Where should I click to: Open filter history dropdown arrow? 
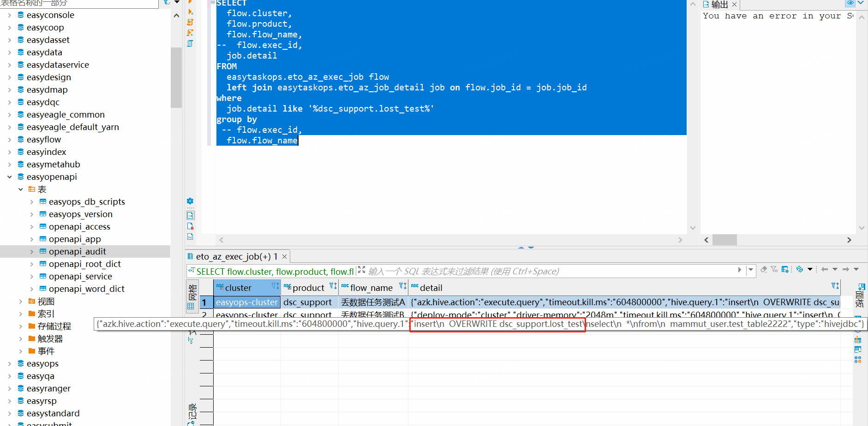tap(750, 270)
